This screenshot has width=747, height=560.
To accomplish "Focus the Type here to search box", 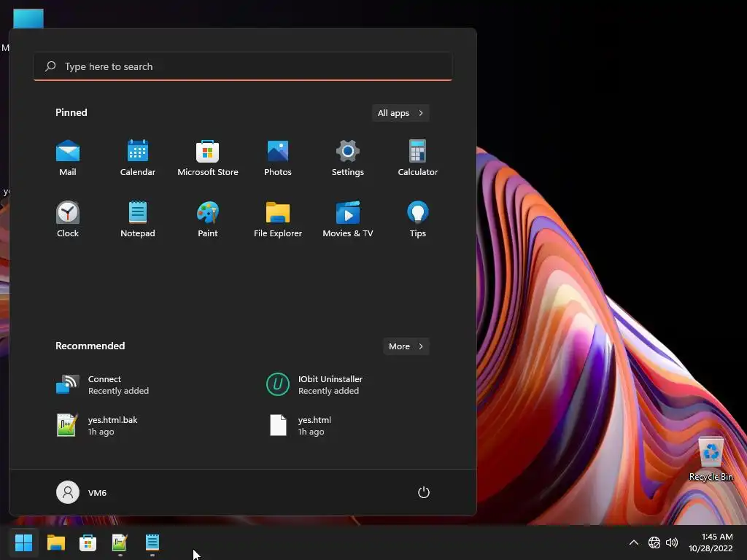I will (x=243, y=66).
